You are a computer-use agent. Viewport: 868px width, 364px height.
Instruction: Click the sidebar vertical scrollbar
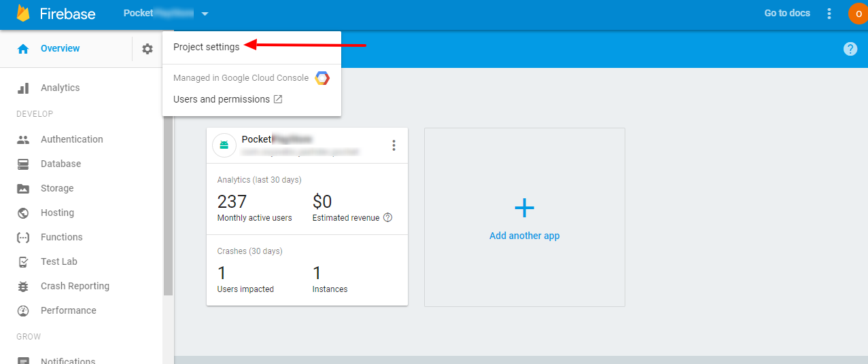168,204
